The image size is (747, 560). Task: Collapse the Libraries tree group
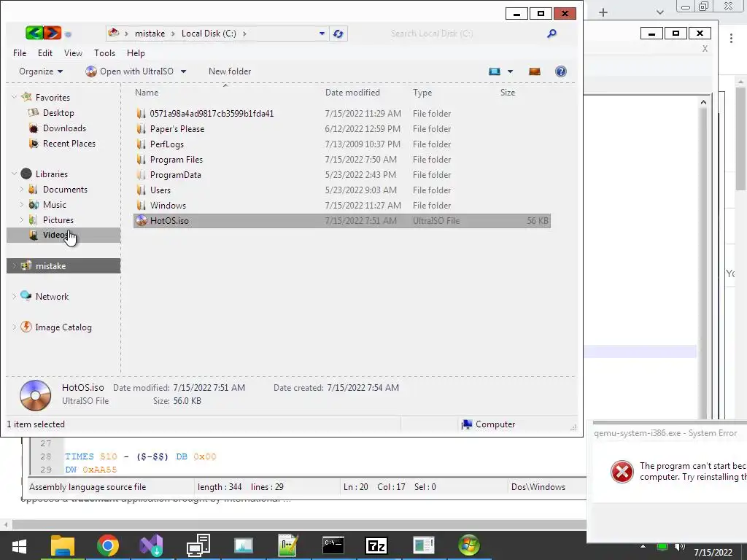coord(14,174)
